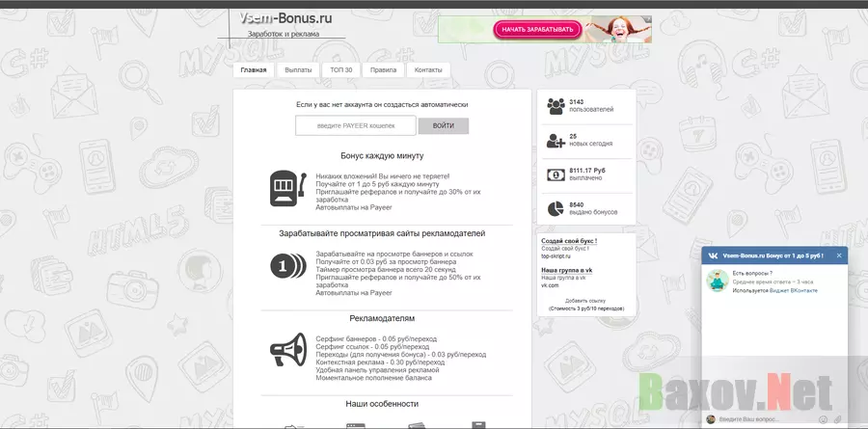Click the '8111.17 Руб выплачено' statistic

tap(587, 174)
